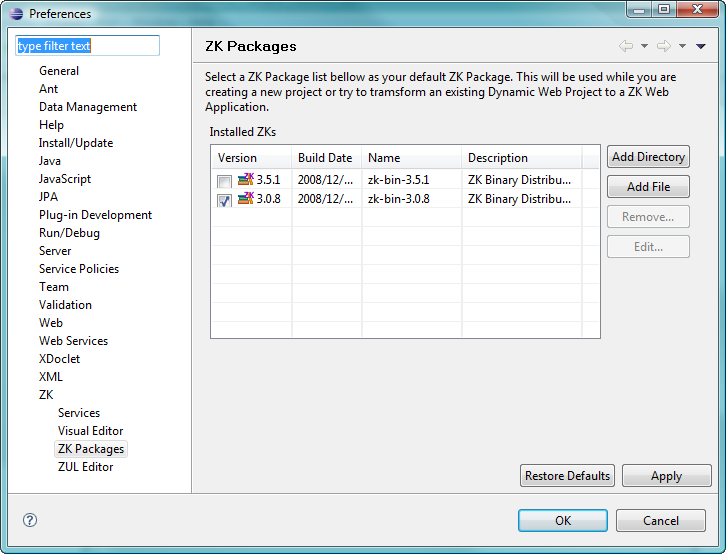Select Web preferences category
726x554 pixels.
(x=51, y=323)
